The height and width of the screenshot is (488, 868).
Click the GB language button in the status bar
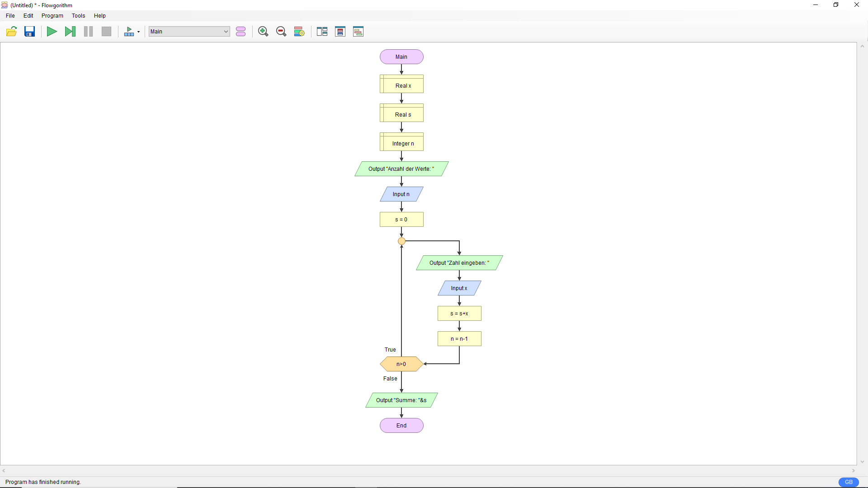click(849, 482)
